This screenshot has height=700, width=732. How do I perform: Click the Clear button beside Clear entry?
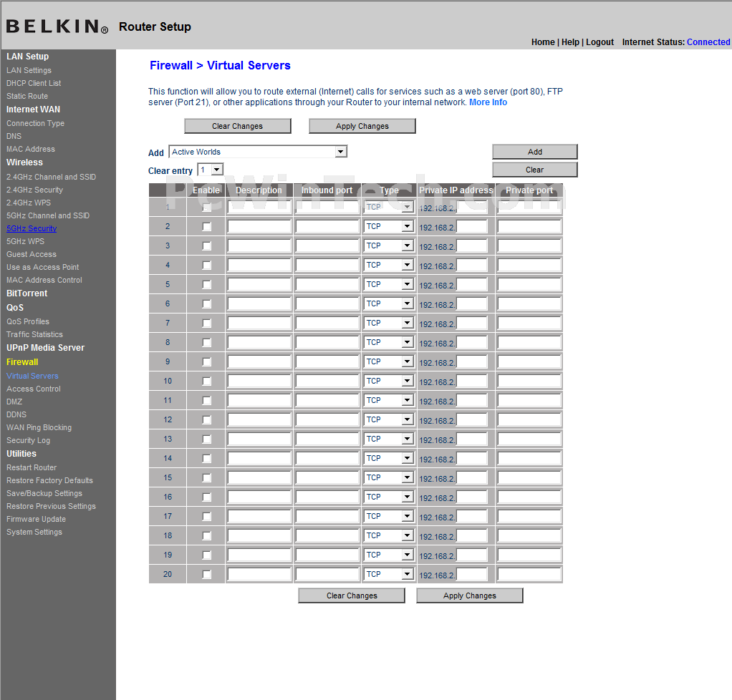(535, 170)
